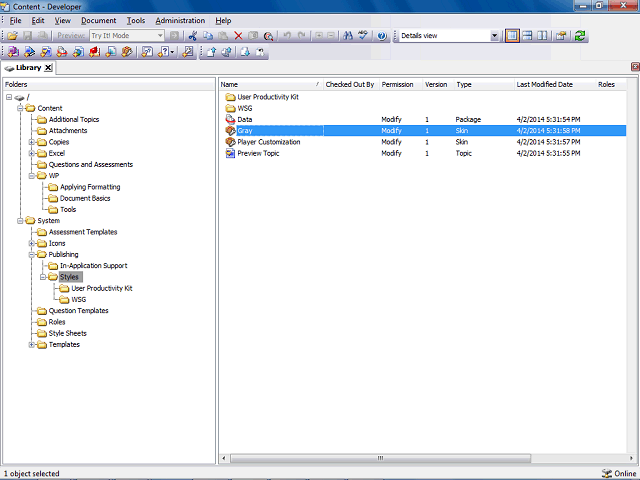The image size is (640, 480).
Task: Open Help with the blue question icon
Action: click(382, 36)
